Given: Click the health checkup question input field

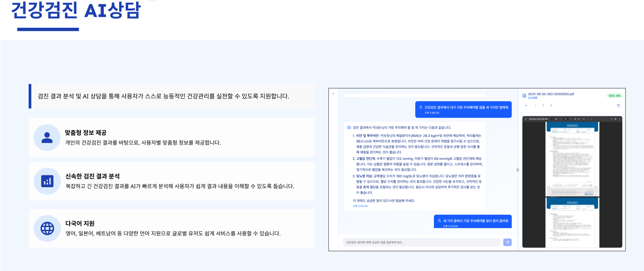Looking at the screenshot, I should click(x=421, y=242).
